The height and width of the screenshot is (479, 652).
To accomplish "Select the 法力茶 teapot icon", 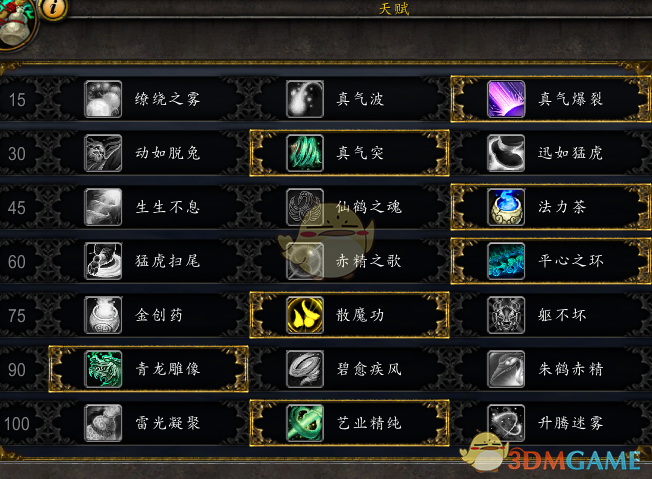I will [506, 207].
